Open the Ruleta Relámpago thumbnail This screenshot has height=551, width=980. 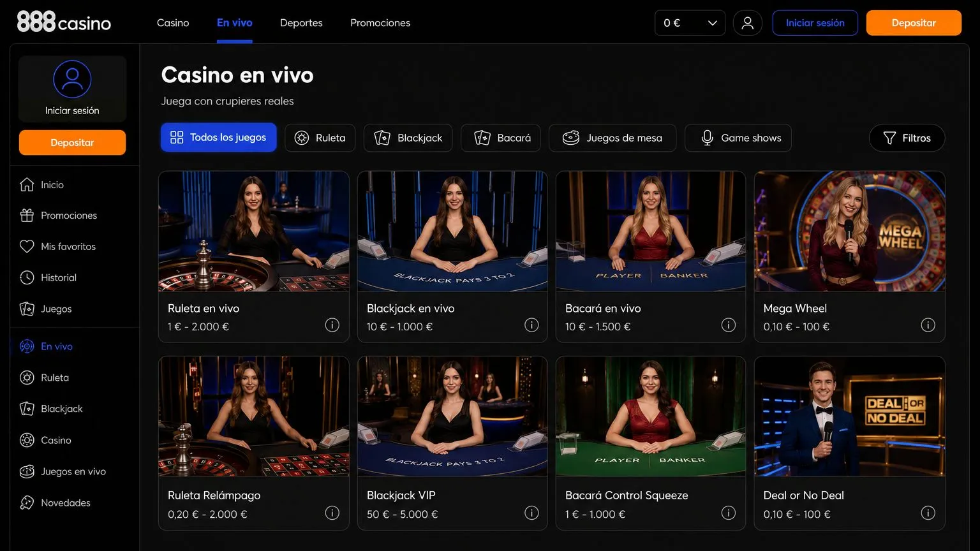click(254, 416)
